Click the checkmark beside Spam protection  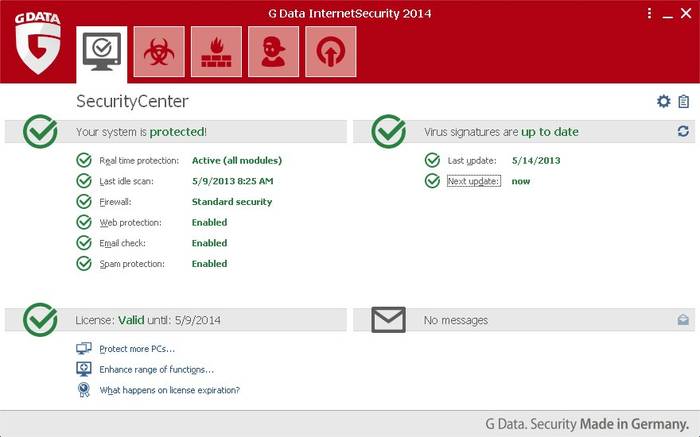click(x=84, y=264)
